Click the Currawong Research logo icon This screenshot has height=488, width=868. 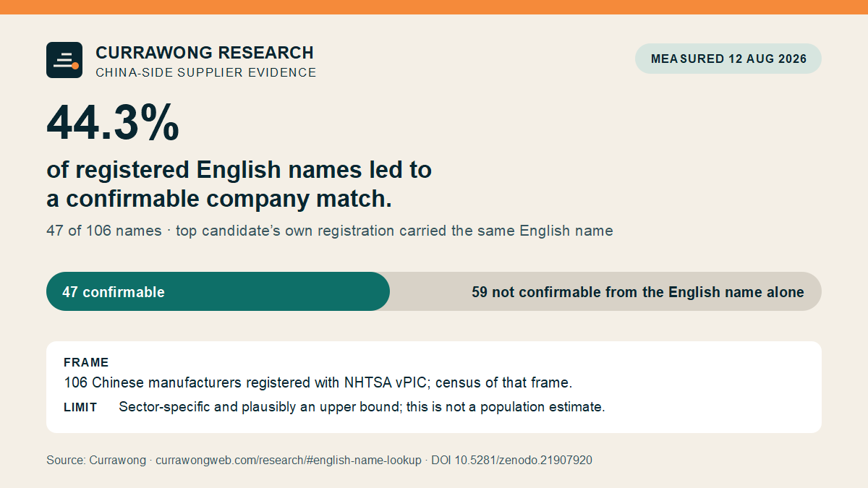(64, 60)
